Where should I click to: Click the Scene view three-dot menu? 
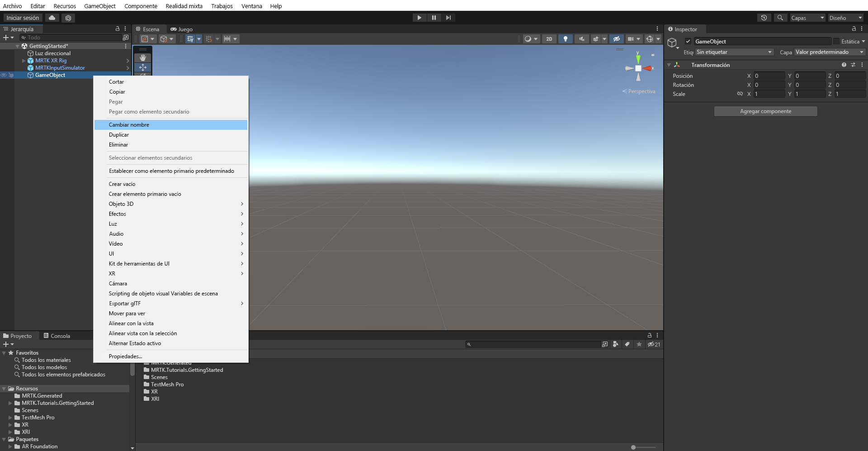click(657, 28)
